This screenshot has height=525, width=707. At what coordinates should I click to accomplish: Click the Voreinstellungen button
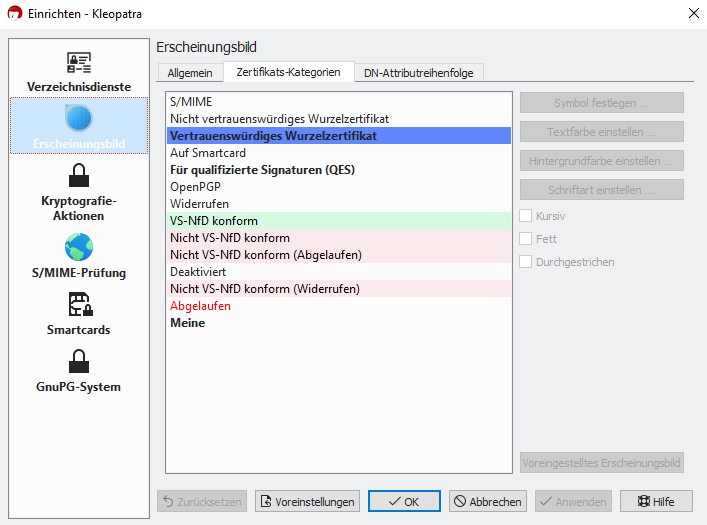click(308, 501)
